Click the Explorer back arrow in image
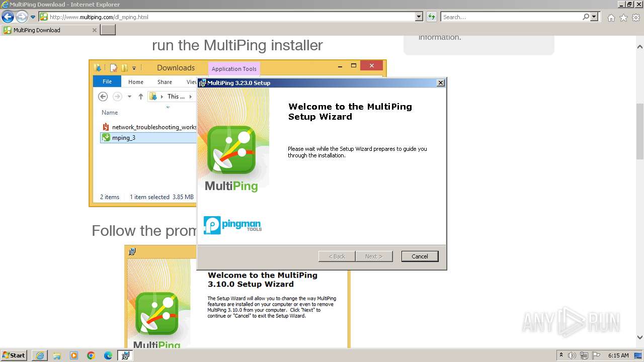The image size is (644, 362). [x=103, y=97]
